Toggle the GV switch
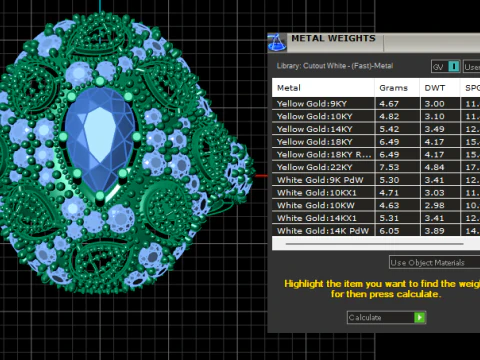This screenshot has width=480, height=360. coord(445,67)
